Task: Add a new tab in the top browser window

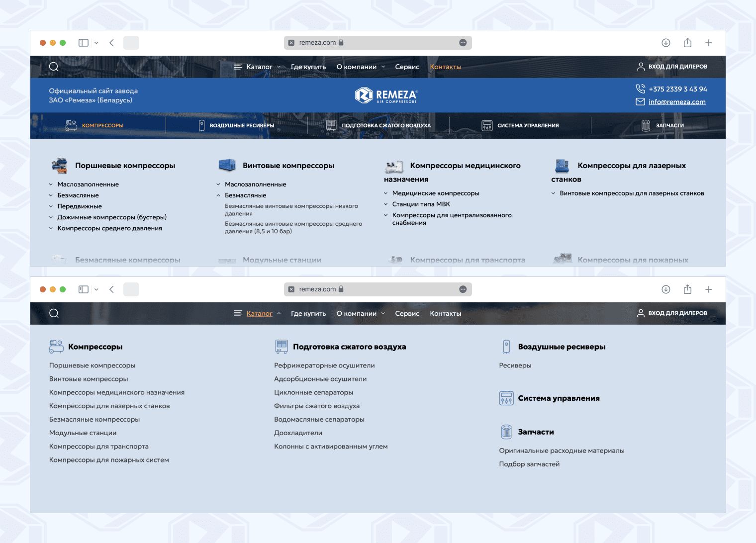Action: [709, 43]
